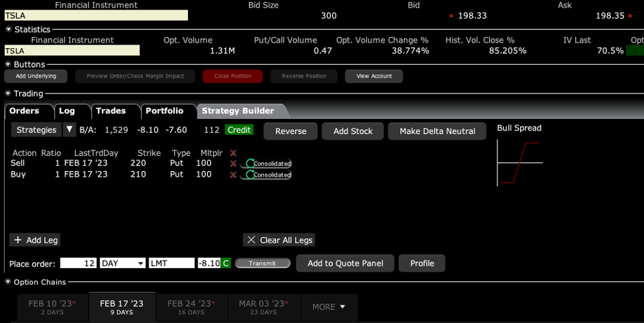
Task: Click the IV Last value 70.5%
Action: click(x=610, y=51)
